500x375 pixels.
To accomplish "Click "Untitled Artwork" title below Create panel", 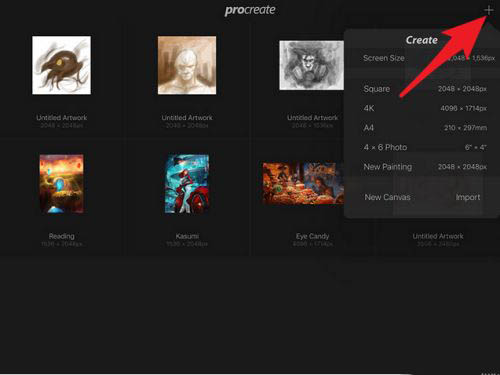I will pyautogui.click(x=438, y=236).
